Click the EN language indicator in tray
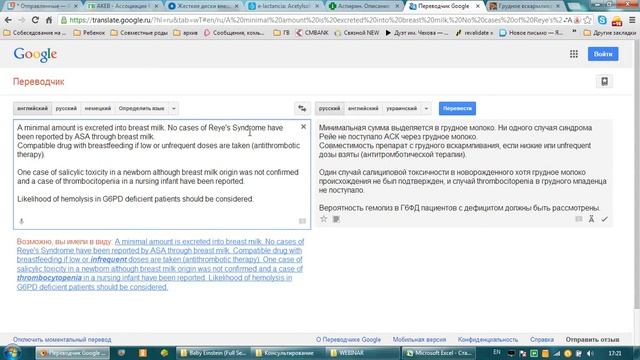Image resolution: width=640 pixels, height=360 pixels. 496,352
